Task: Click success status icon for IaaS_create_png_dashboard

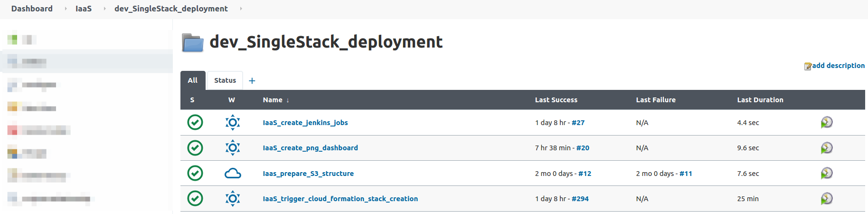Action: point(195,148)
